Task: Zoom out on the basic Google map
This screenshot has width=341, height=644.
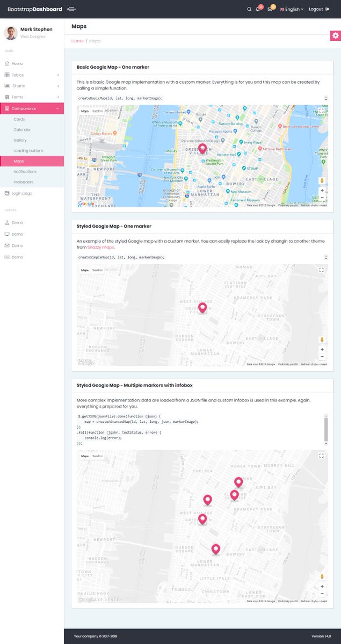Action: pos(322,197)
